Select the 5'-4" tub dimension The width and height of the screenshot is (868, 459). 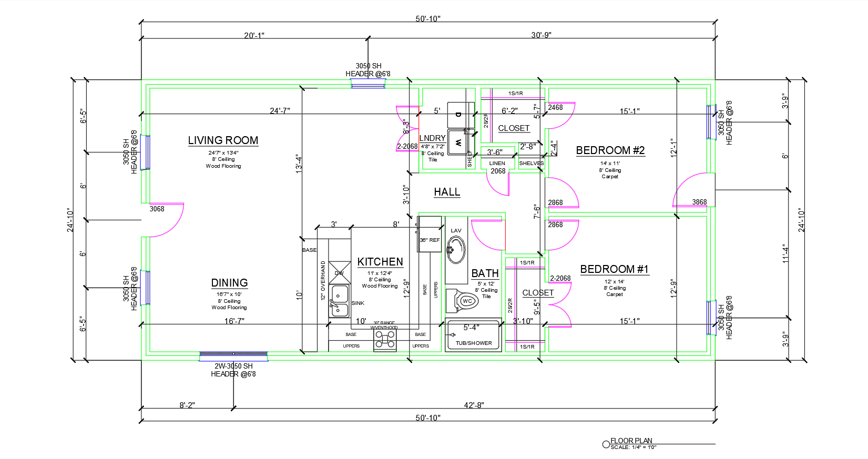[471, 328]
